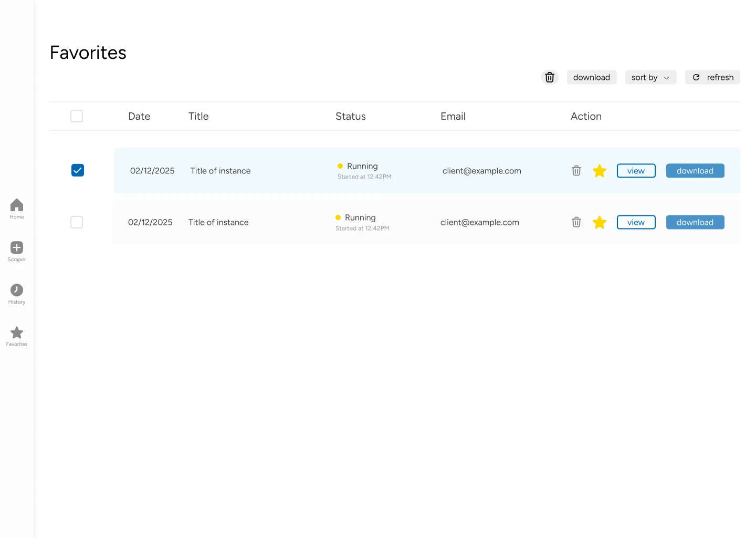Screen dimensions: 756x538
Task: Click the Status column header
Action: (351, 116)
